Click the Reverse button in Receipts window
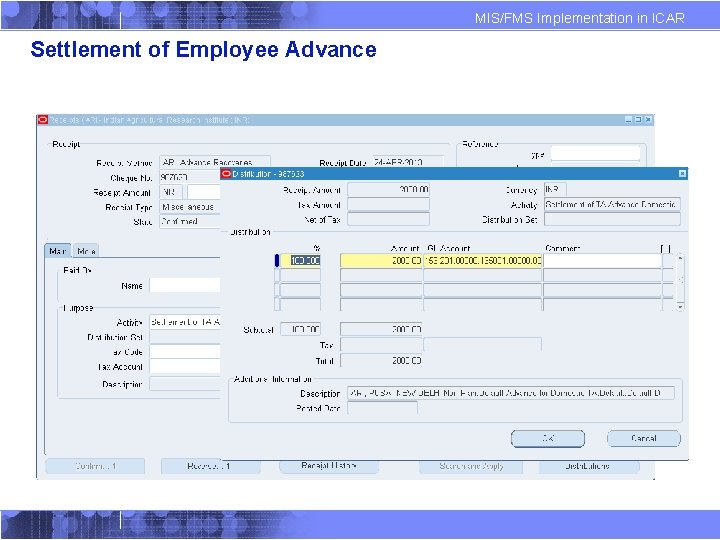Screen dimensions: 720x540 (x=210, y=466)
